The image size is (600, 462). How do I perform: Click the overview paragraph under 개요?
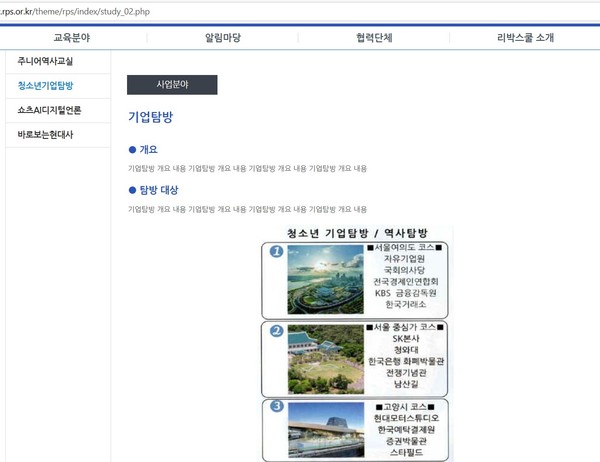click(247, 168)
